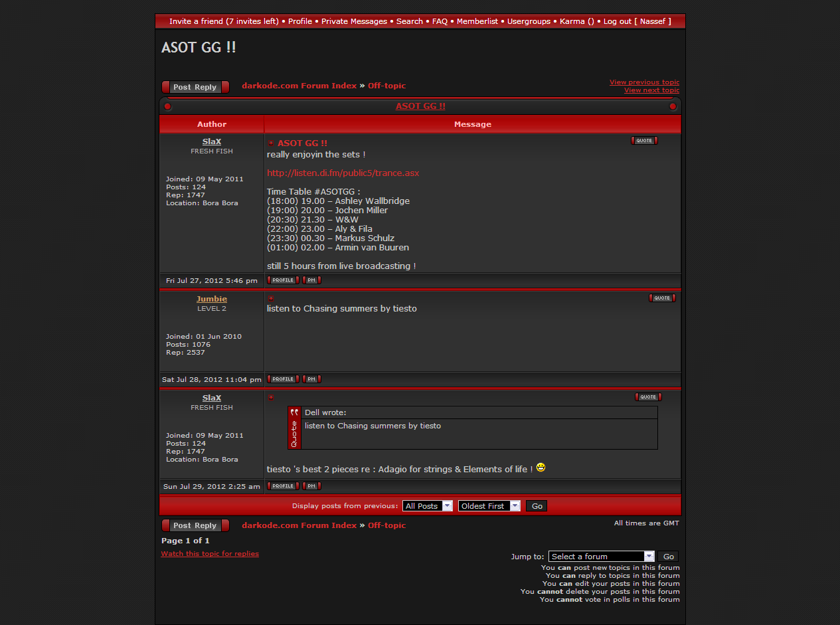Send PM via button under SlaX's last post

[x=311, y=486]
